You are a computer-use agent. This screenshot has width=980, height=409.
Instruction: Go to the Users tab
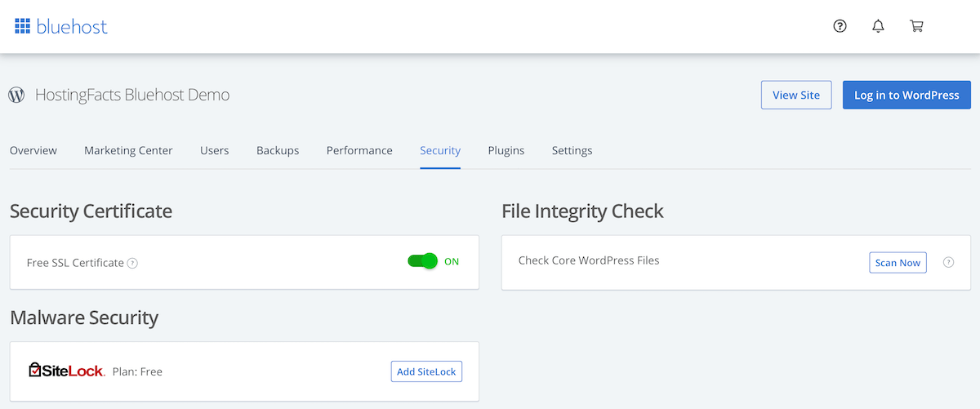tap(214, 150)
